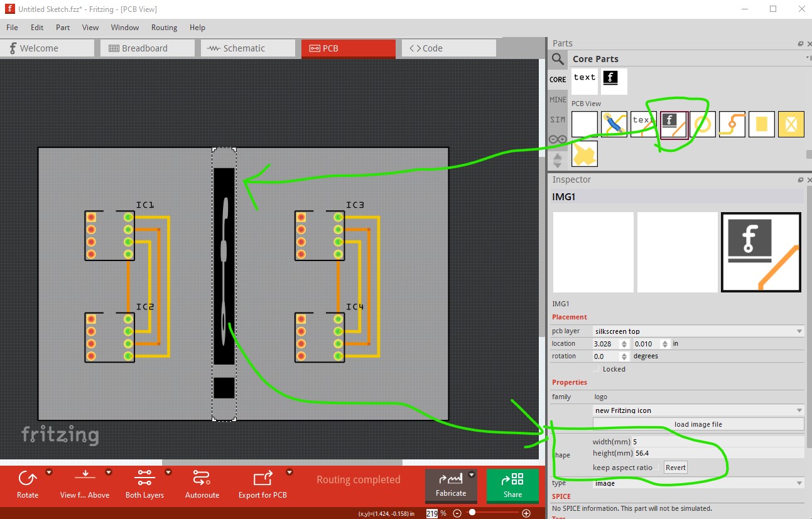Click Export for PCB icon
Screen dimensions: 812x519
(x=263, y=479)
